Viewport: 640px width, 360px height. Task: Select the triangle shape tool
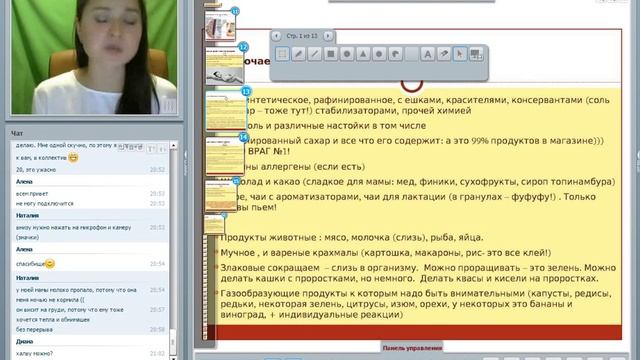[363, 54]
